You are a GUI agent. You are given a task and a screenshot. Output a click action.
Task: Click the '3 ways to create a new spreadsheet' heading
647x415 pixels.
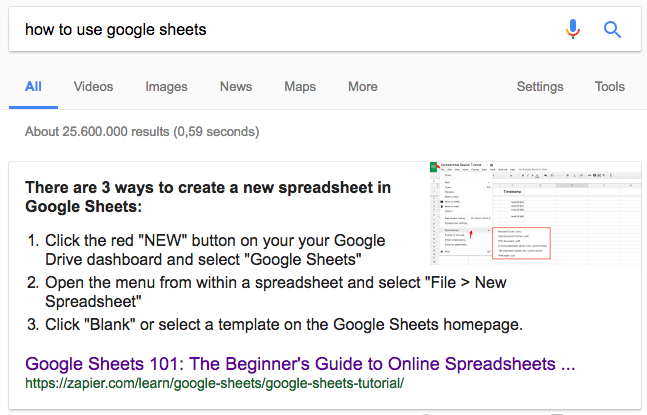(207, 197)
